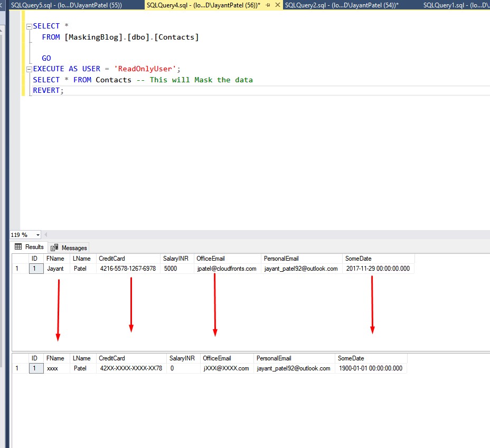Select the Patel cell next to xxxx
Screen dimensions: 490x448
83,368
